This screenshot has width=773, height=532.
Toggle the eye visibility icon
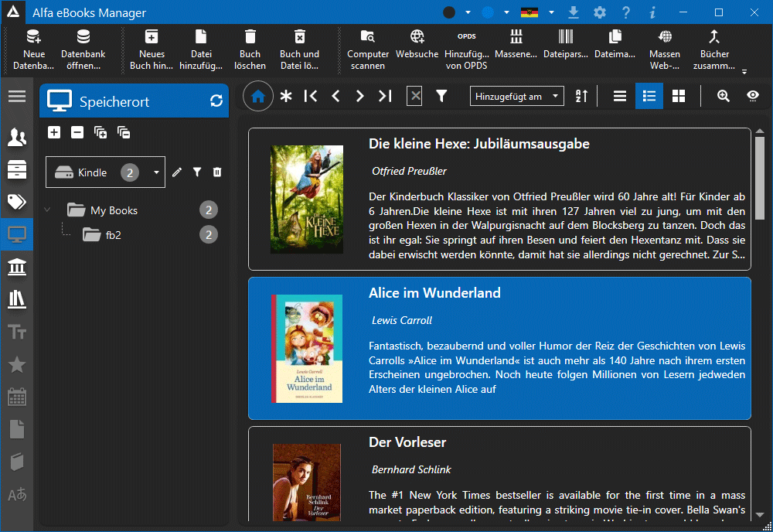753,96
